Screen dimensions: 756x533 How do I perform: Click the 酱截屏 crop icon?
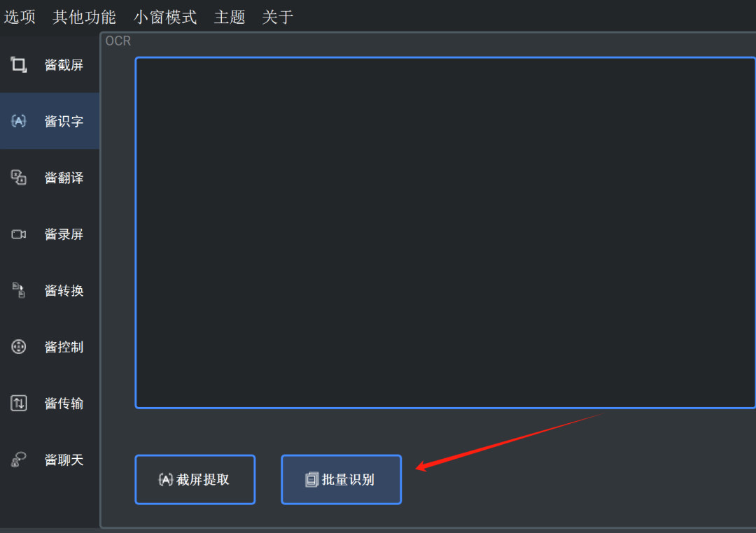(x=19, y=64)
